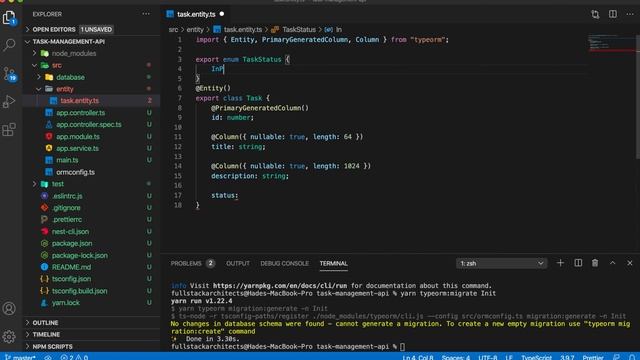Click the entity breadcrumb
This screenshot has height=360, width=640.
[195, 29]
